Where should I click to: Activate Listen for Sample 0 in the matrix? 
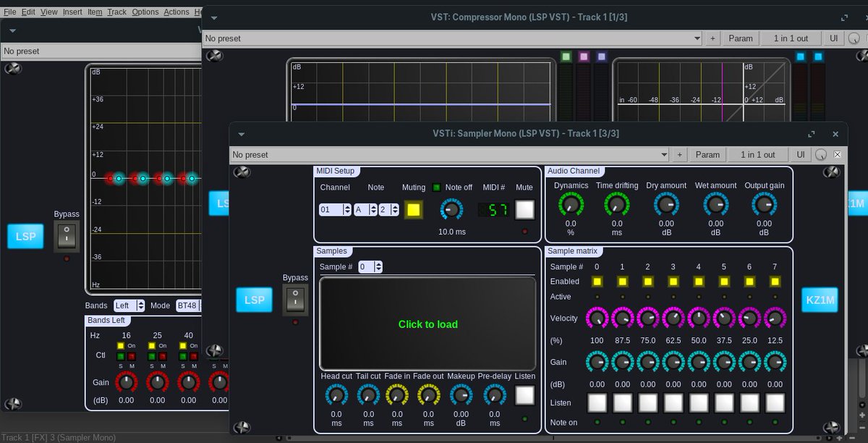point(597,402)
